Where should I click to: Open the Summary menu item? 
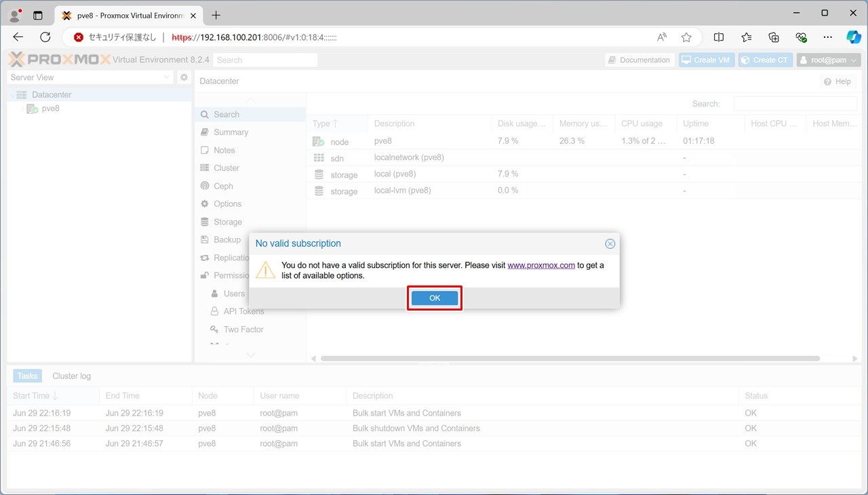pyautogui.click(x=231, y=132)
